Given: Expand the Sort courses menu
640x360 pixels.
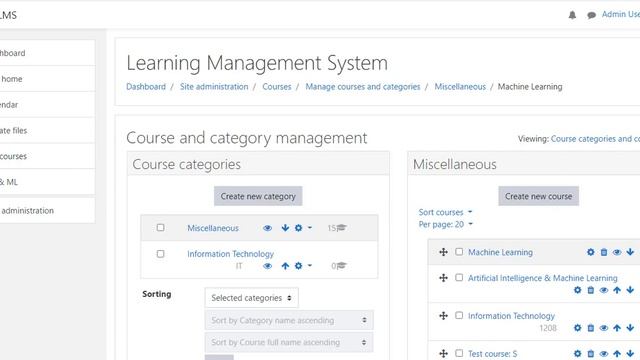Looking at the screenshot, I should point(445,212).
